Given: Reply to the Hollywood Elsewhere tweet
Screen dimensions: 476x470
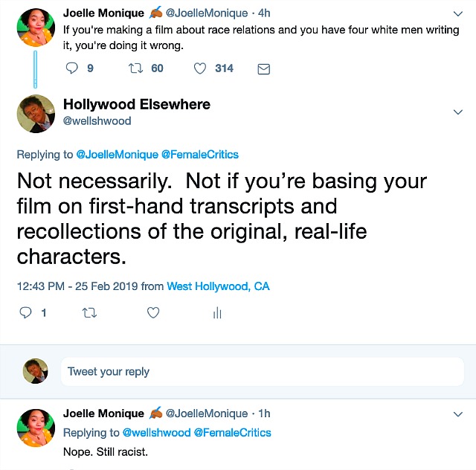Looking at the screenshot, I should [x=25, y=313].
